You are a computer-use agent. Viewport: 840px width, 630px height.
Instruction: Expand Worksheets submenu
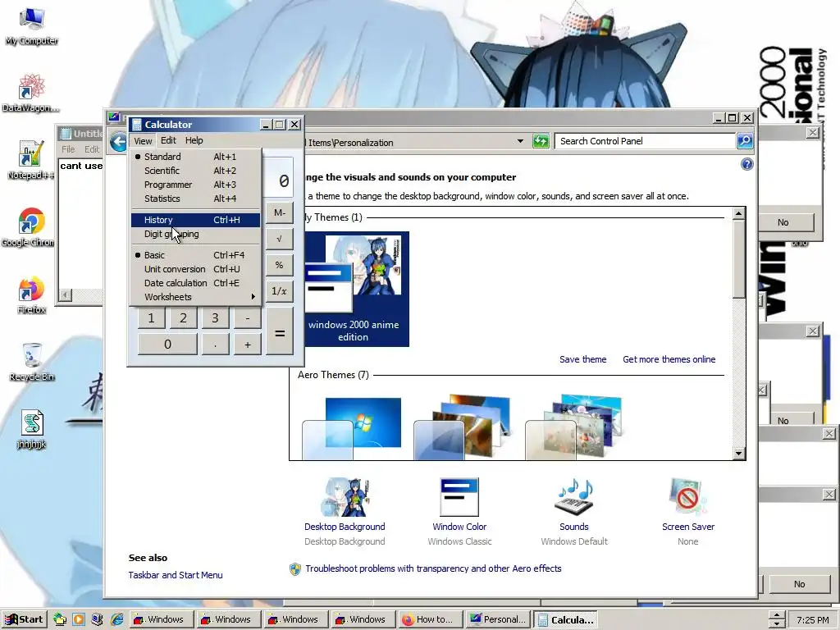pyautogui.click(x=195, y=297)
